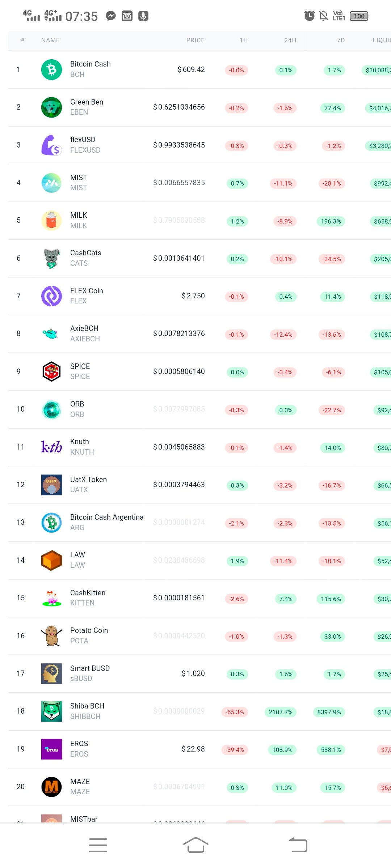Viewport: 391px width, 868px height.
Task: Sort table by PRICE column header
Action: click(x=195, y=40)
